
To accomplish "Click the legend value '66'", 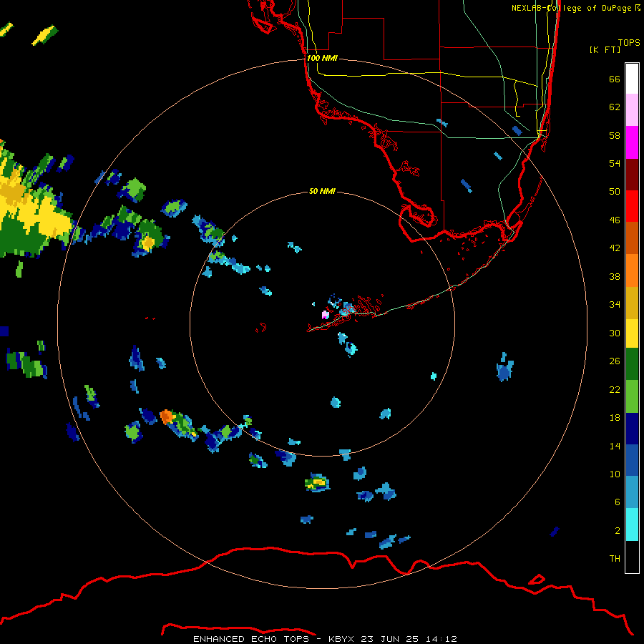I will click(615, 79).
